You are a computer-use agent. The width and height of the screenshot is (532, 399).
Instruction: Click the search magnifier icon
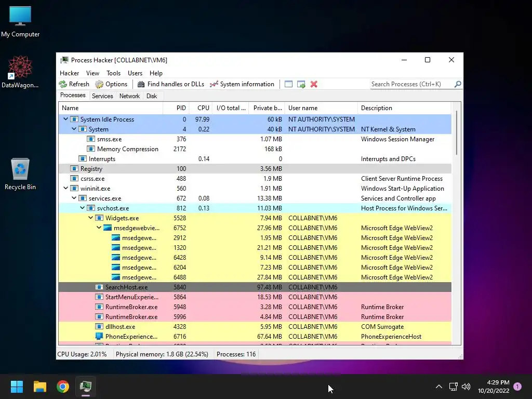[458, 84]
